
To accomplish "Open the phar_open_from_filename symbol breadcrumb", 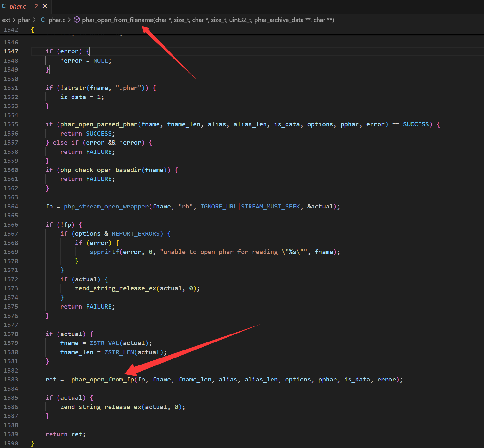I will pos(208,20).
